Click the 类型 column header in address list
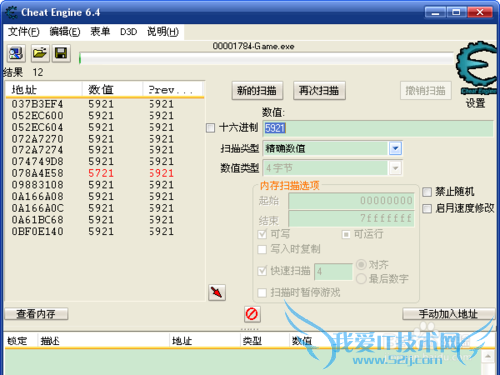The image size is (500, 375). point(264,341)
